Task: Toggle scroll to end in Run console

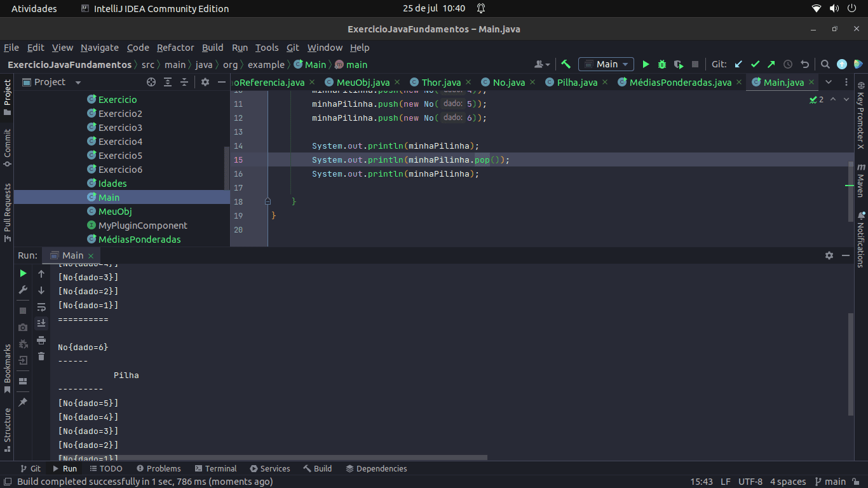Action: (x=41, y=323)
